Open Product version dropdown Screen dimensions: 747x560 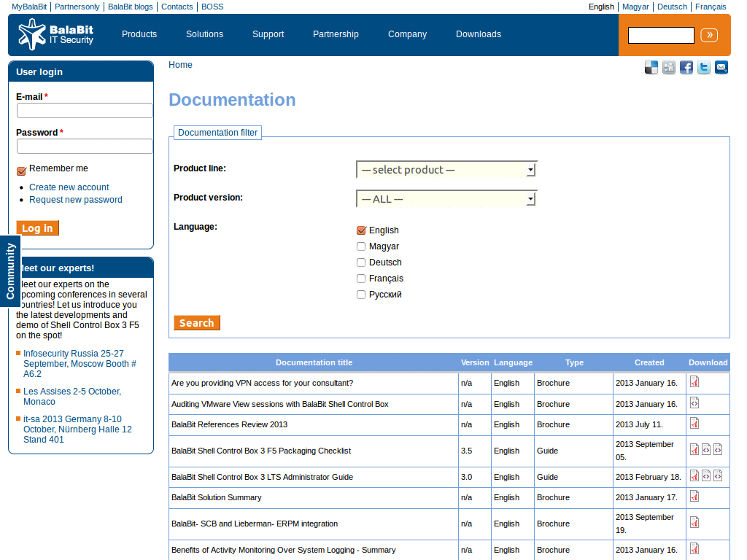(x=446, y=198)
